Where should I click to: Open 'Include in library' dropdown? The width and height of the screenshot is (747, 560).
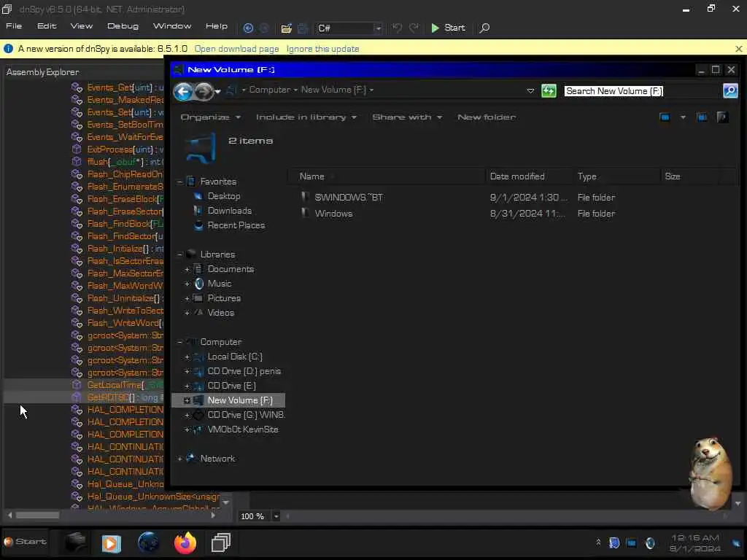point(306,117)
